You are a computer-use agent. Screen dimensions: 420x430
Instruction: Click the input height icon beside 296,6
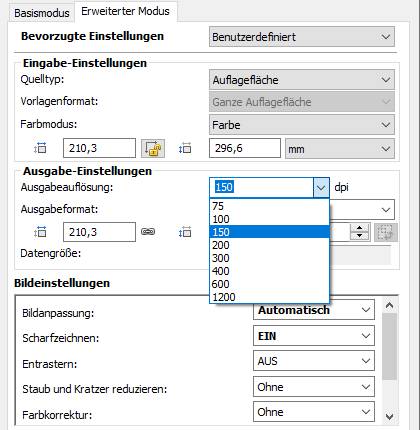pyautogui.click(x=185, y=148)
